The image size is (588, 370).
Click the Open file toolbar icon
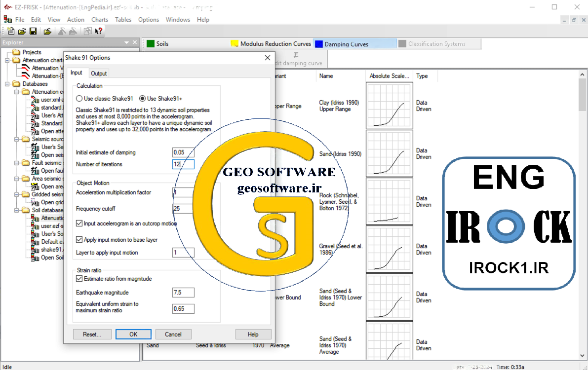pos(22,31)
